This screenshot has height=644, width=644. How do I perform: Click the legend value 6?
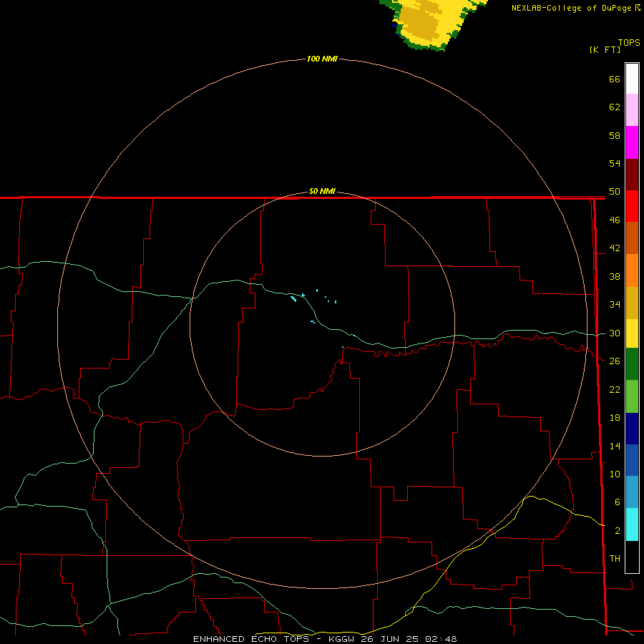tap(617, 502)
